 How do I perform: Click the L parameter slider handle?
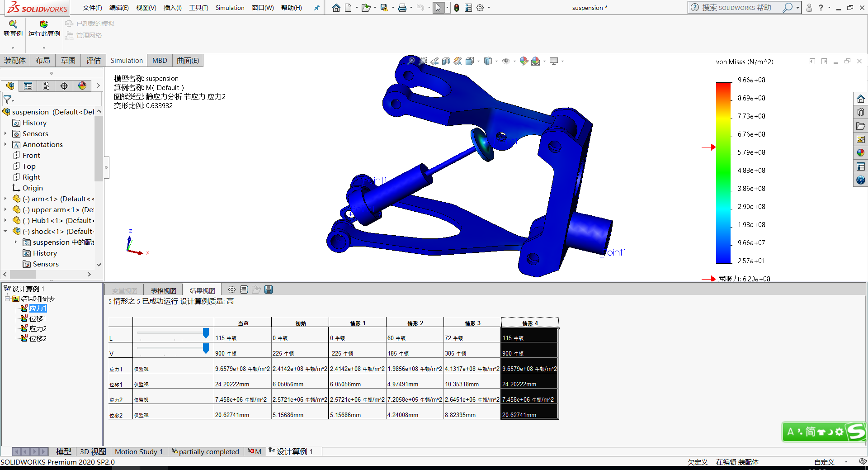(x=206, y=333)
